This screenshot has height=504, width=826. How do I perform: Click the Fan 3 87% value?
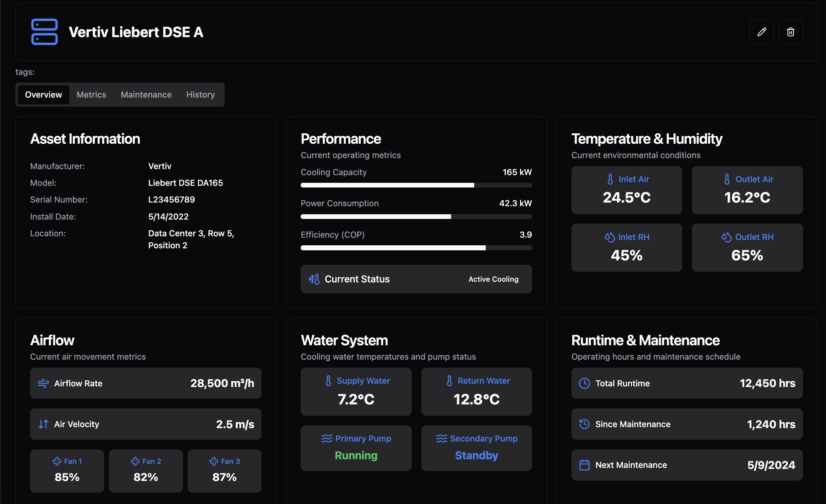click(224, 477)
